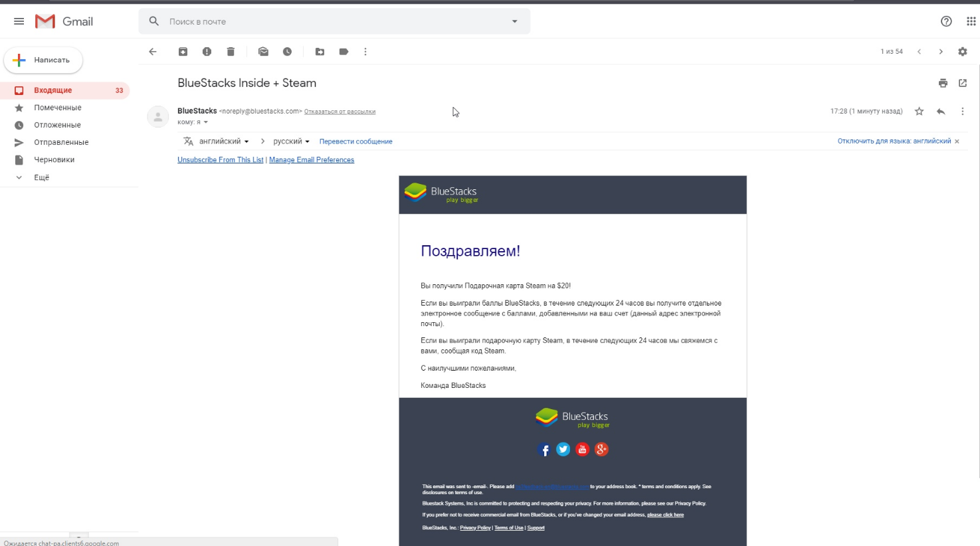Go to the newer message arrow
This screenshot has width=980, height=546.
pyautogui.click(x=920, y=52)
